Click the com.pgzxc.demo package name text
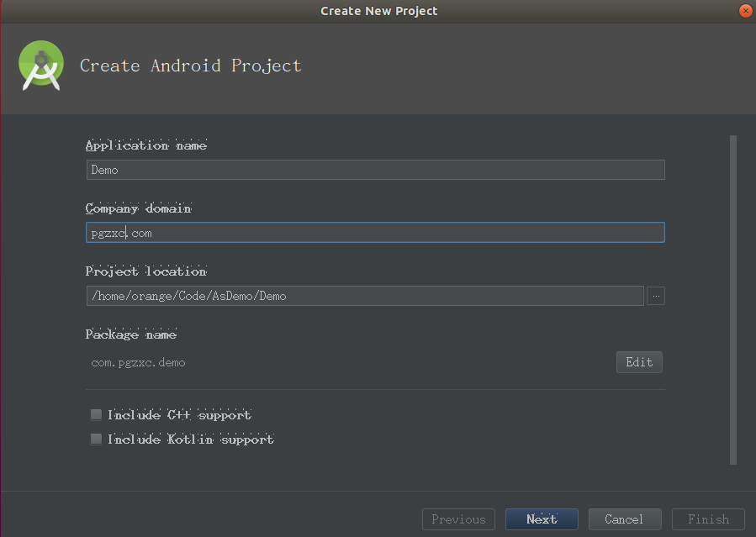756x537 pixels. click(139, 363)
